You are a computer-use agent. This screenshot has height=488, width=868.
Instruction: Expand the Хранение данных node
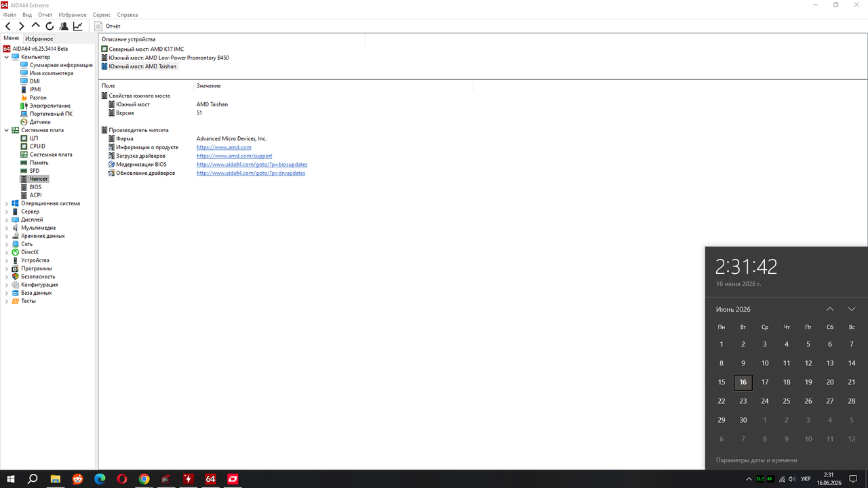coord(7,236)
